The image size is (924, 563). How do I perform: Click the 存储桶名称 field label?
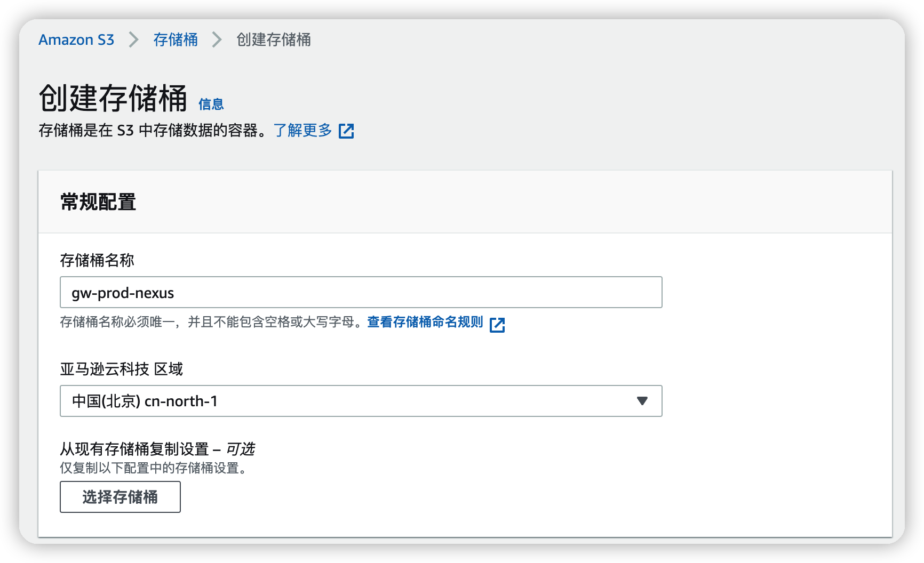97,261
